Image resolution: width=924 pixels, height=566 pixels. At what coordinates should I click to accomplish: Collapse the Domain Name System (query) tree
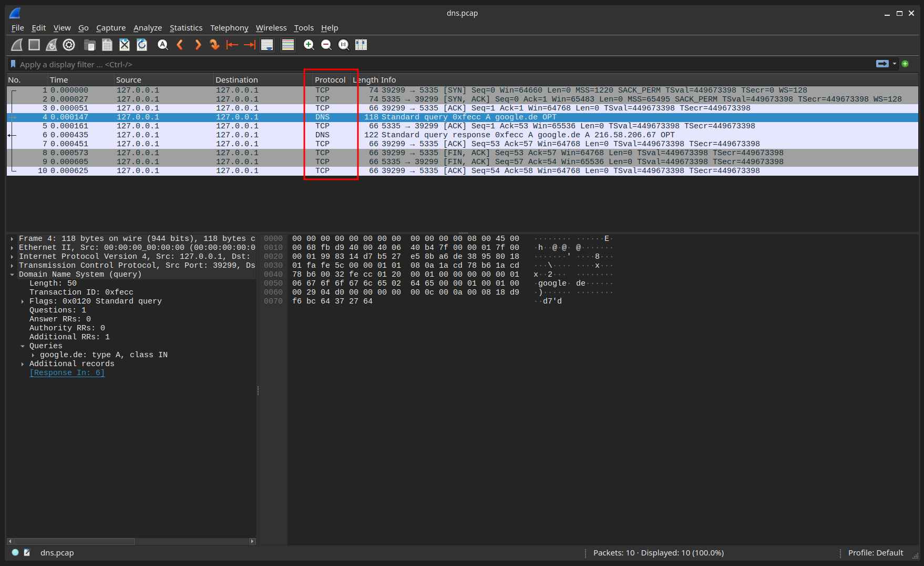coord(12,275)
